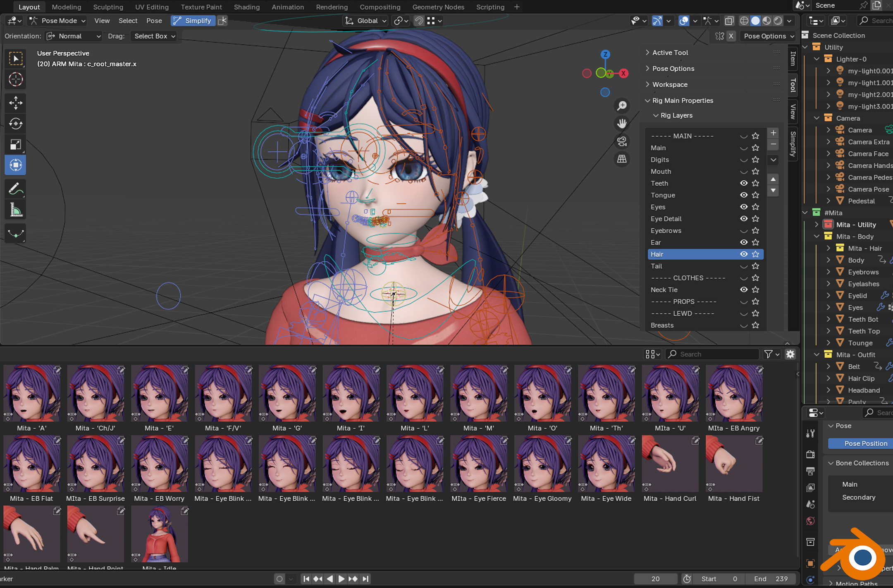893x588 pixels.
Task: Toggle visibility of Neck Tie layer
Action: pyautogui.click(x=744, y=289)
